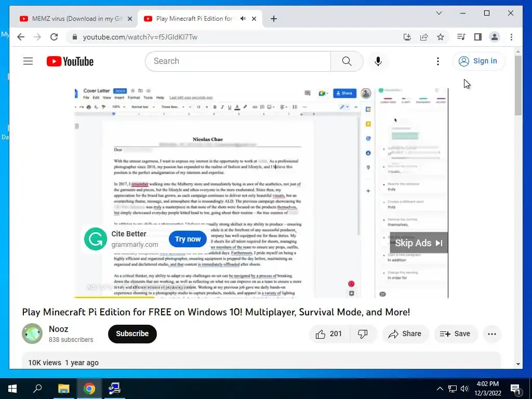This screenshot has width=532, height=399.
Task: Open Chrome three-dot menu
Action: click(511, 37)
